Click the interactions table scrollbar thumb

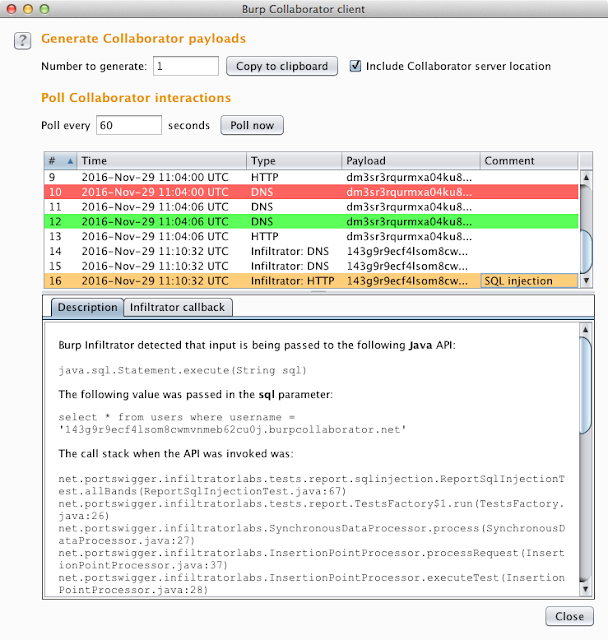point(586,251)
